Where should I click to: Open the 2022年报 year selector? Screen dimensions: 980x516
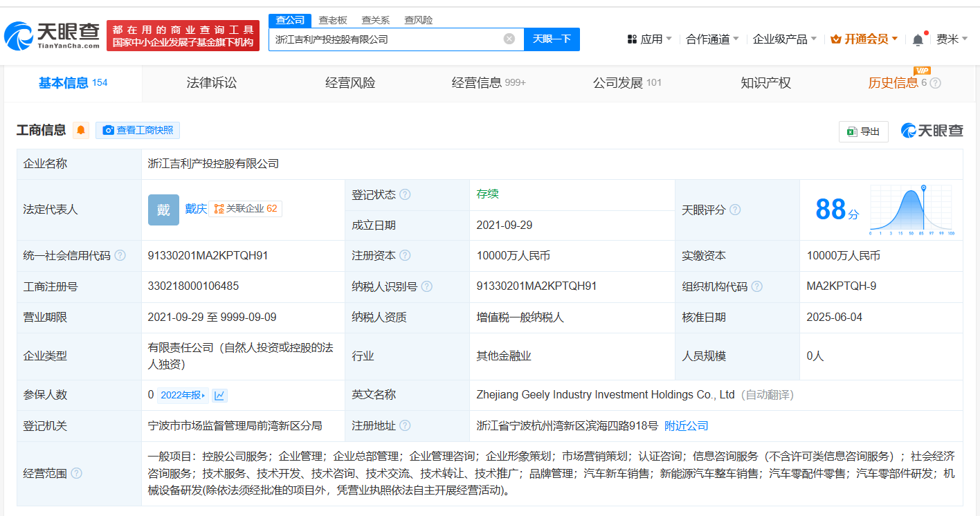183,395
